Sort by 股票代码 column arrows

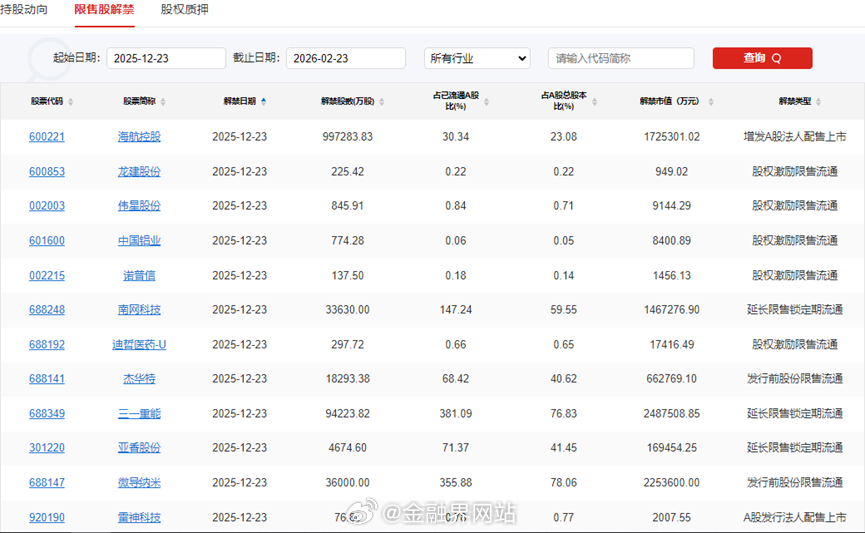coord(71,102)
